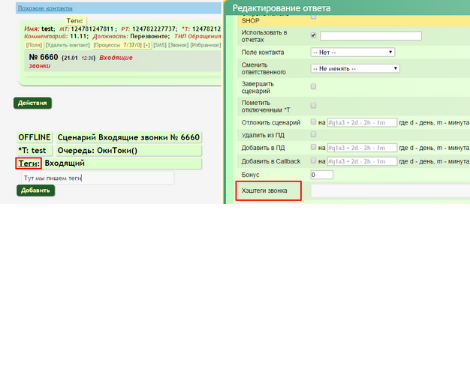Image resolution: width=470 pixels, height=370 pixels.
Task: Click the Редактирование ответа dialog title
Action: 281,8
